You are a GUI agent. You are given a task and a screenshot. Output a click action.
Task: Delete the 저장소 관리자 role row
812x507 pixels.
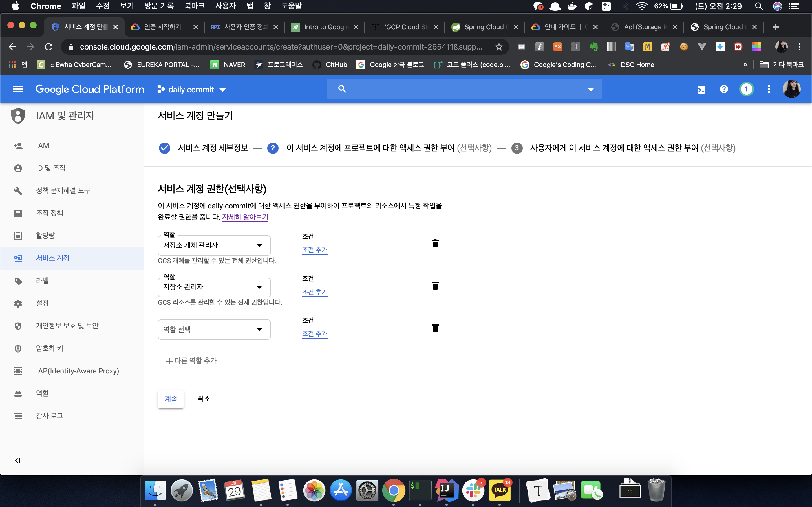pos(435,286)
